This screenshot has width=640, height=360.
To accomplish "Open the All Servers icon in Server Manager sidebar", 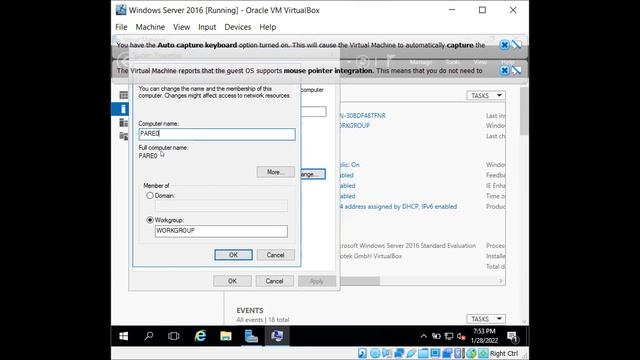I will (124, 122).
